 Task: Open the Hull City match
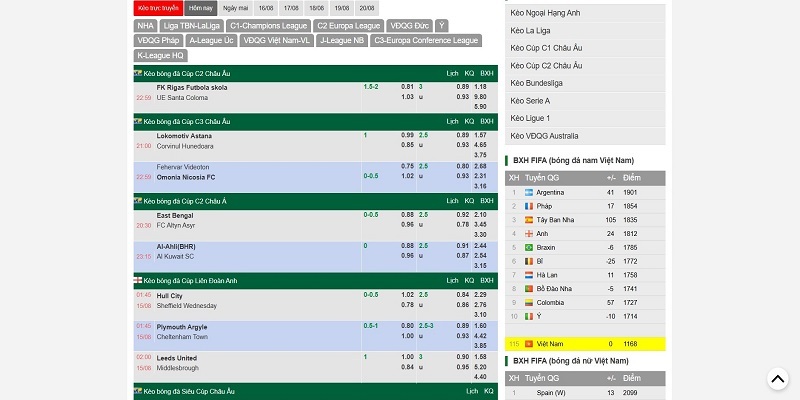tap(170, 295)
